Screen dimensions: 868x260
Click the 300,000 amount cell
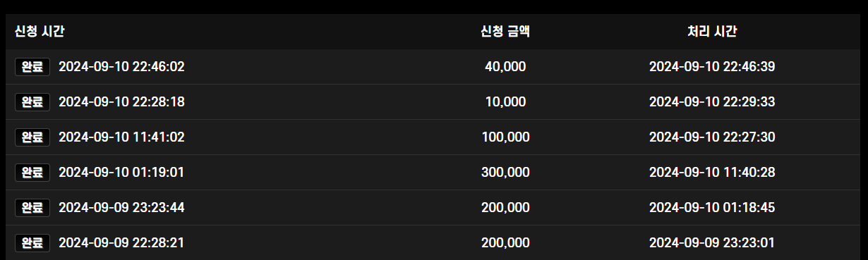tap(505, 173)
